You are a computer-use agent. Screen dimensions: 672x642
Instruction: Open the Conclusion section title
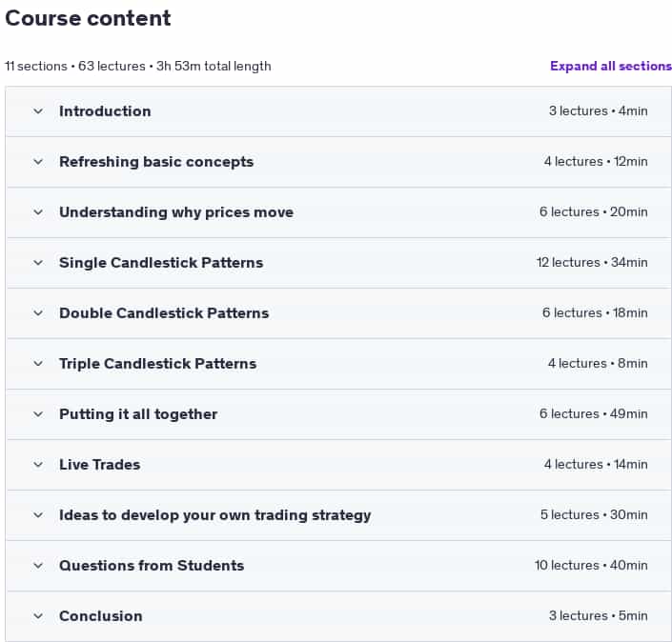(x=101, y=616)
